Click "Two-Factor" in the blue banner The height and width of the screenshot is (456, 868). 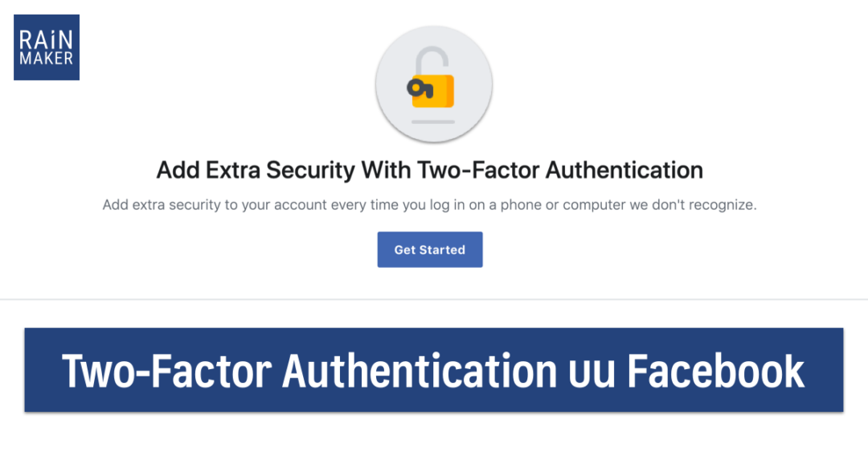coord(165,371)
